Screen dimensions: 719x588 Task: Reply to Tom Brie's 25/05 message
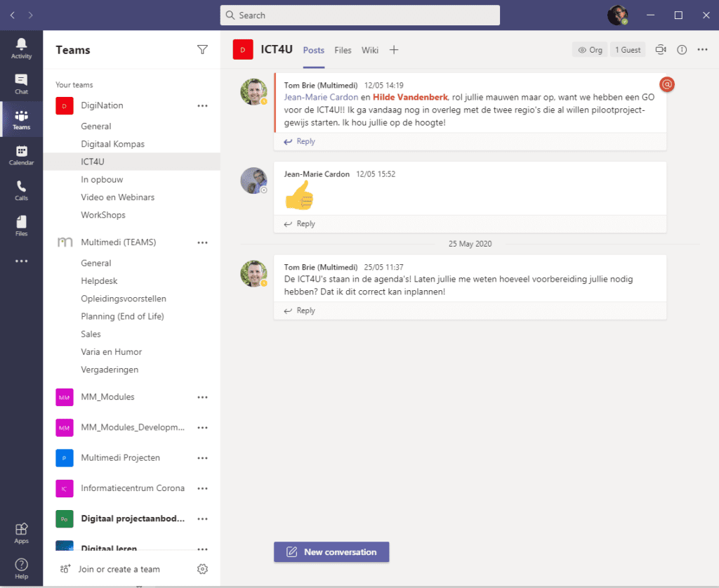pos(299,311)
